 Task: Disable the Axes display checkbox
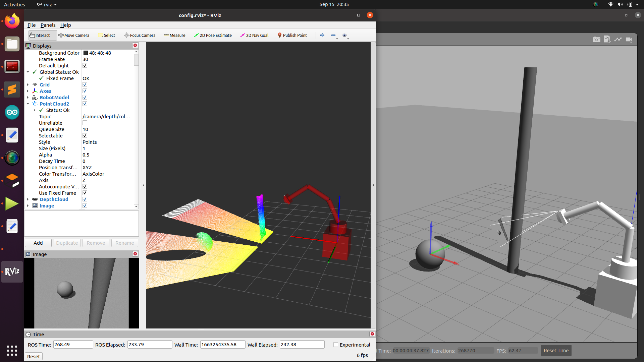85,91
